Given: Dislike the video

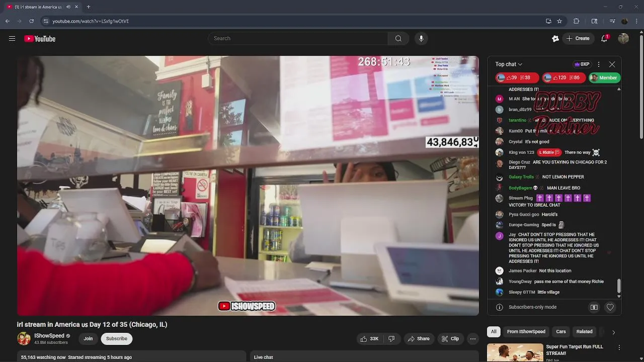Looking at the screenshot, I should click(x=391, y=339).
